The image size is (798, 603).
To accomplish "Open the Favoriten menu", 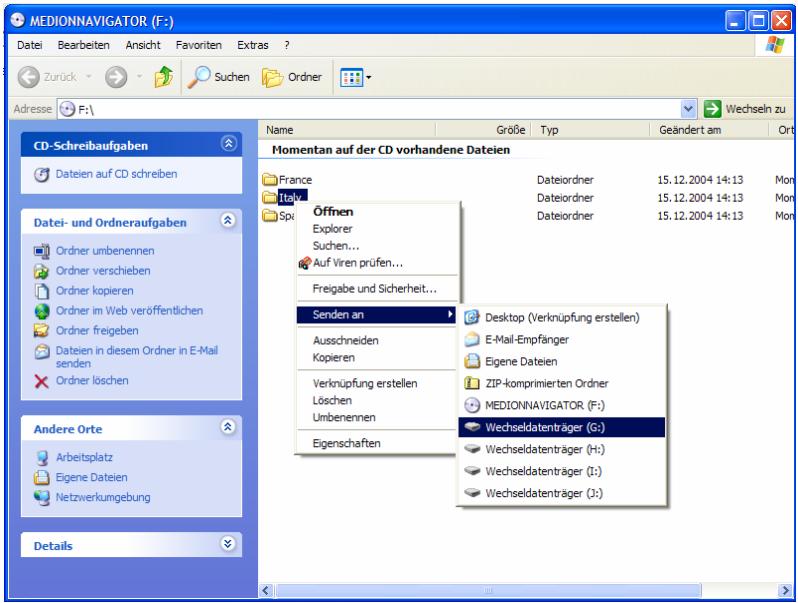I will [198, 45].
